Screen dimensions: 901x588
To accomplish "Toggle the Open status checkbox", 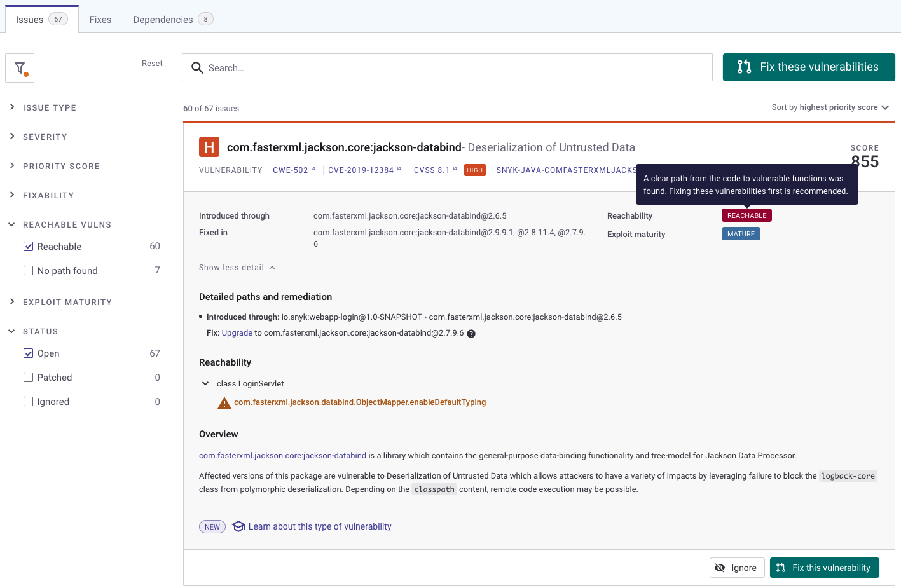I will click(28, 353).
